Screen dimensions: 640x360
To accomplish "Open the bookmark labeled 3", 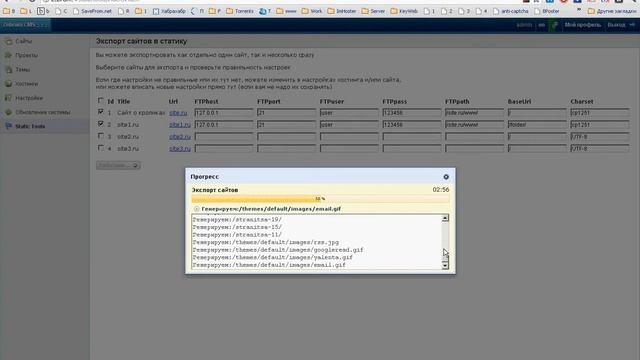I will pyautogui.click(x=464, y=11).
